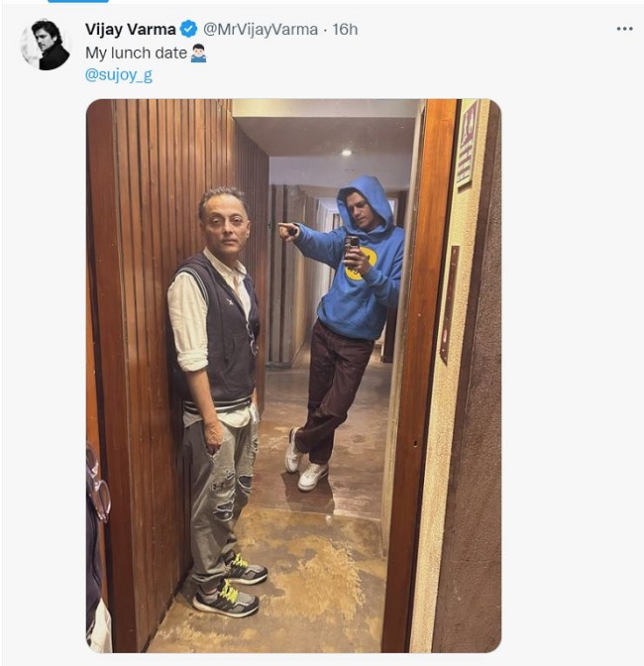Open the tweet's three-dot more menu
644x666 pixels.
[624, 29]
